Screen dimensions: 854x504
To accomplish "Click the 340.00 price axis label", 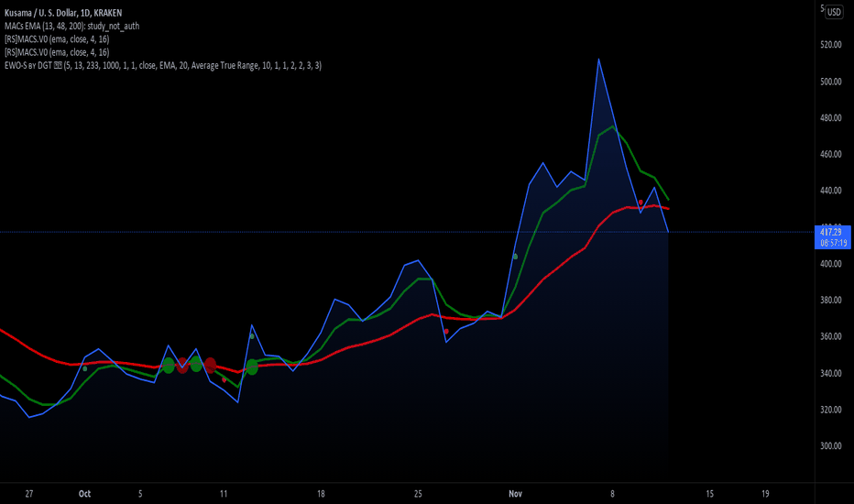I will [830, 373].
